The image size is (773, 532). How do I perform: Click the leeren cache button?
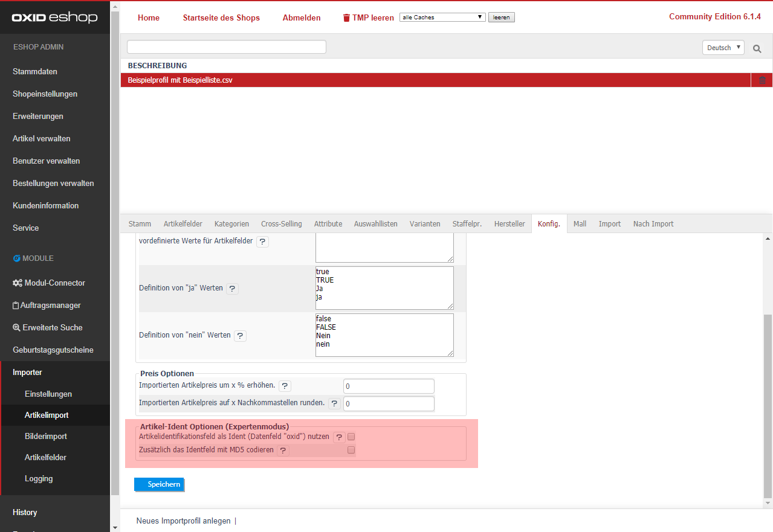tap(501, 18)
